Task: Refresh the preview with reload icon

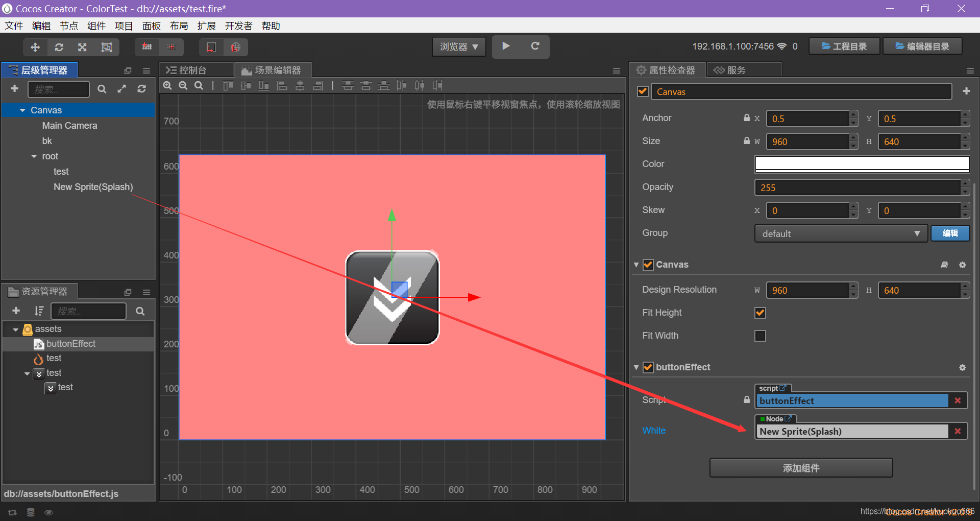Action: pyautogui.click(x=535, y=46)
